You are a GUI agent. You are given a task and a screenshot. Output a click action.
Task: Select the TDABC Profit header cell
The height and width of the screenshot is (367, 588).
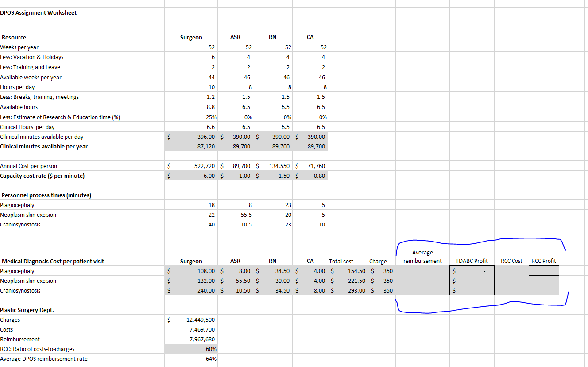click(472, 261)
